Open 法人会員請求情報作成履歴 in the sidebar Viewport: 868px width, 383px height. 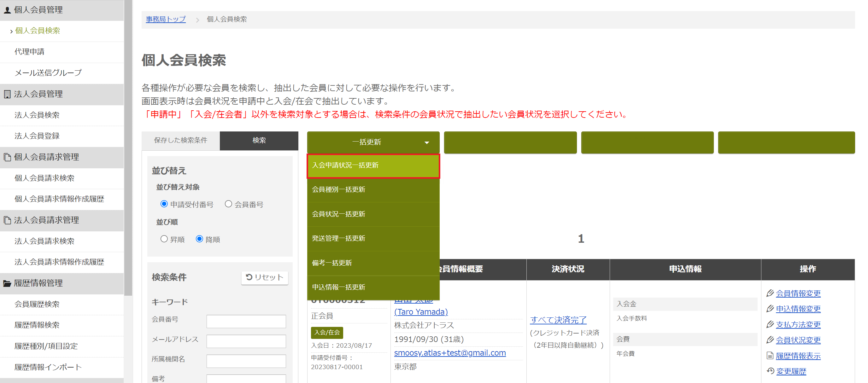tap(59, 262)
